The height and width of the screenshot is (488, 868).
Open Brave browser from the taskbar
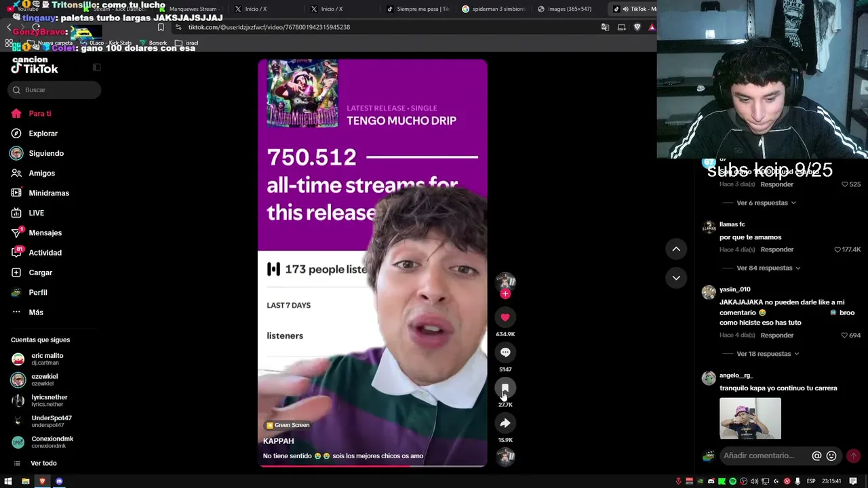click(x=42, y=481)
